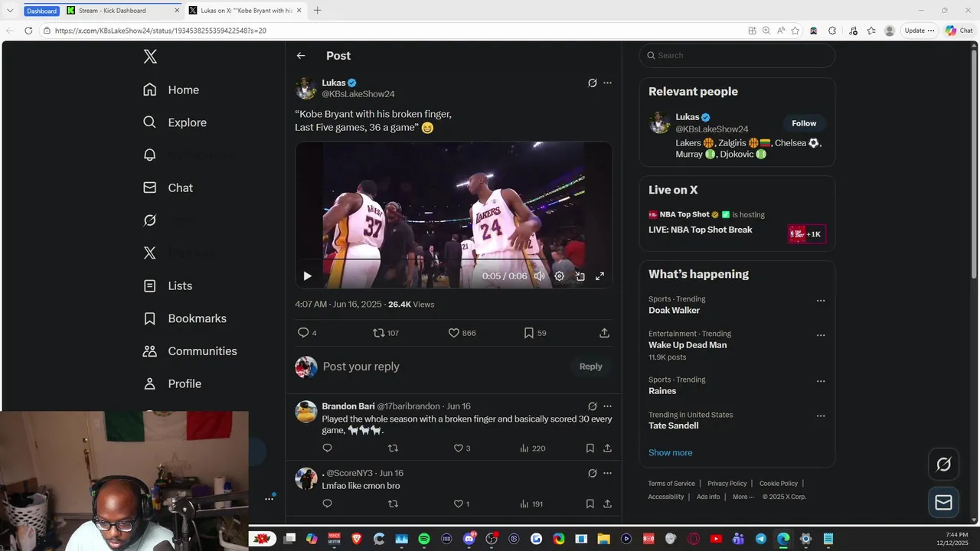The image size is (980, 551).
Task: Toggle picture-in-picture on the video
Action: pyautogui.click(x=580, y=276)
